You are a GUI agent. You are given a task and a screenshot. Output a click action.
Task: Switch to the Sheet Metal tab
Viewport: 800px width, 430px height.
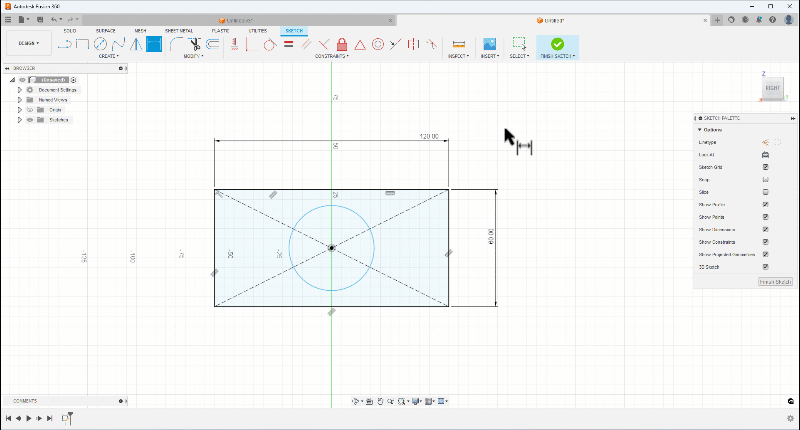click(178, 31)
